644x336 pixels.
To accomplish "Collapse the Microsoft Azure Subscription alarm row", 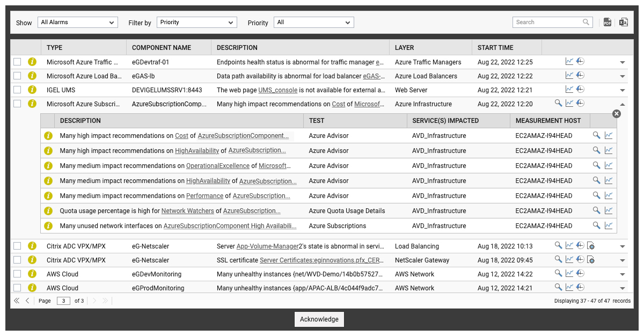I will pyautogui.click(x=623, y=104).
